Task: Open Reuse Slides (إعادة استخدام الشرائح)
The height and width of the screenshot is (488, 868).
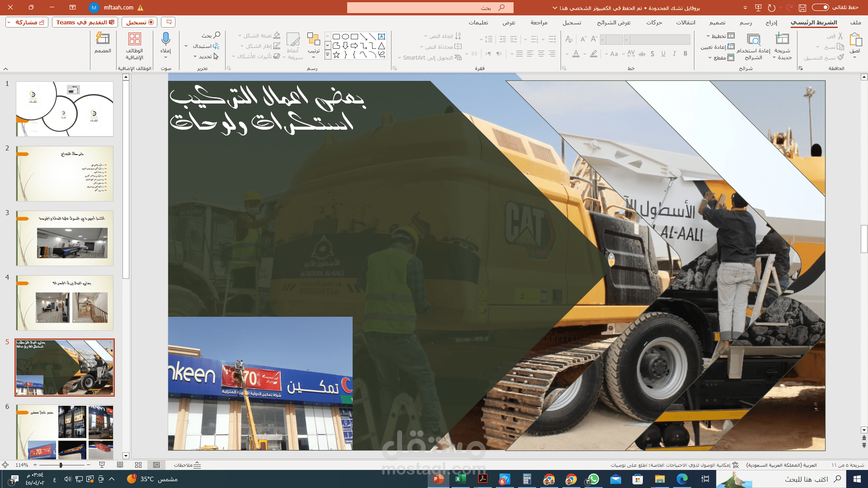Action: click(754, 46)
